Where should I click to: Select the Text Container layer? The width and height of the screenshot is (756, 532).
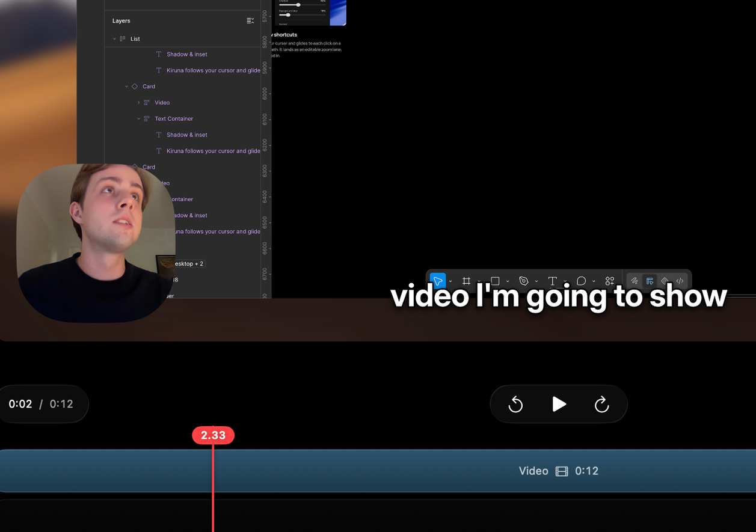(x=183, y=119)
